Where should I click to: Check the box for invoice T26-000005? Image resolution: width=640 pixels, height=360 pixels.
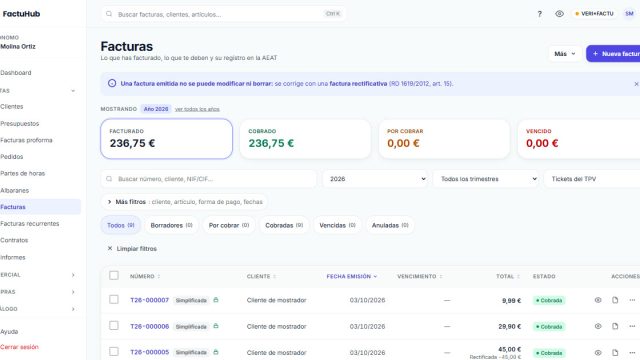coord(114,352)
